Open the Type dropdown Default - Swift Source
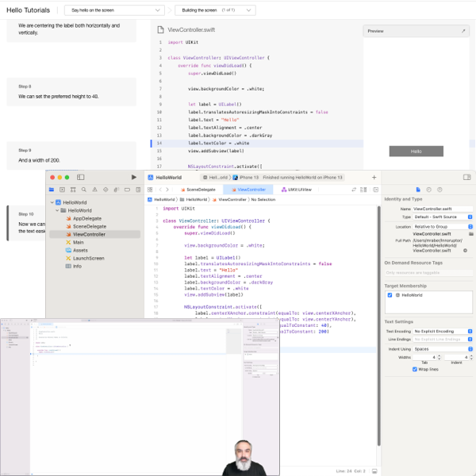 [443, 217]
